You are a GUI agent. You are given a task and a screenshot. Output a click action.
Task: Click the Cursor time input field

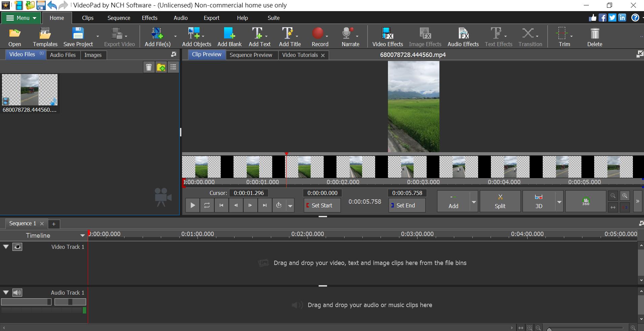pos(249,193)
